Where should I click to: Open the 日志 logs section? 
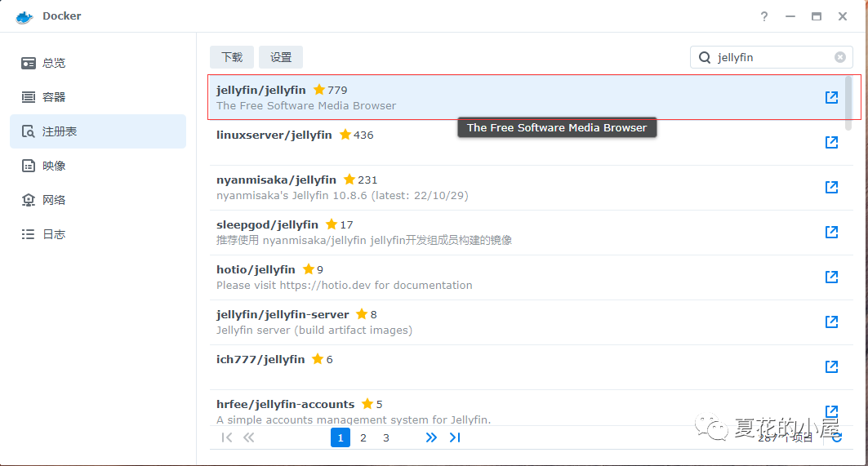point(54,234)
